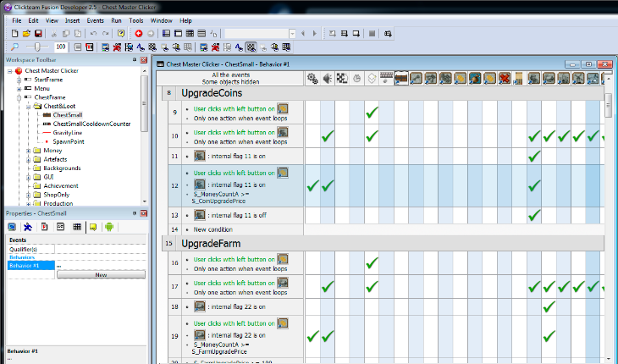Toggle event 12 Sound column checkmark
Image resolution: width=618 pixels, height=364 pixels.
(x=328, y=185)
